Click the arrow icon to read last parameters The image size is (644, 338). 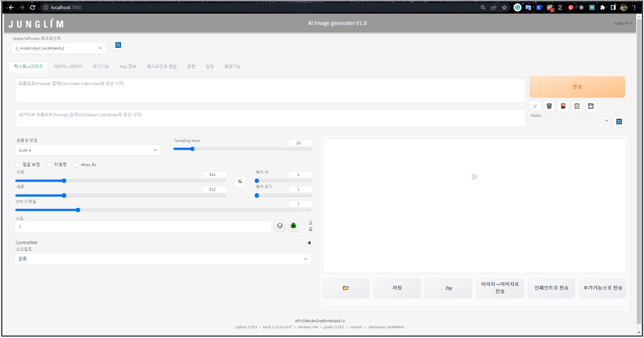tap(535, 106)
